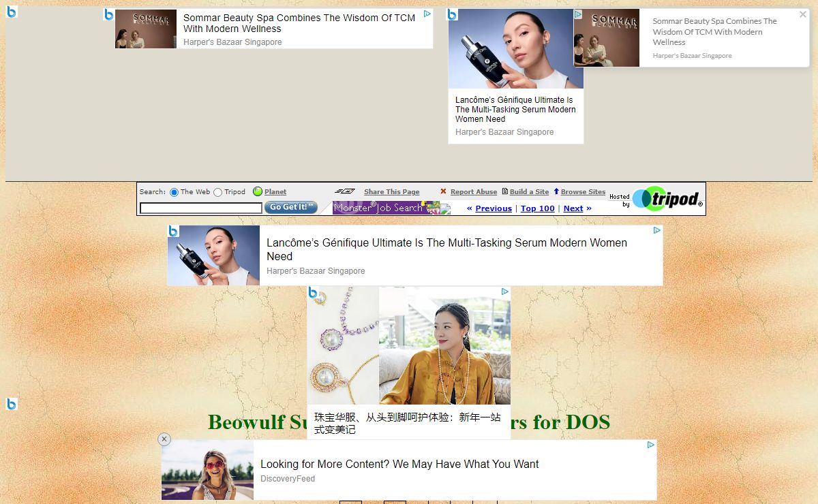Open the Report Abuse link
Screen dimensions: 818x504
474,192
